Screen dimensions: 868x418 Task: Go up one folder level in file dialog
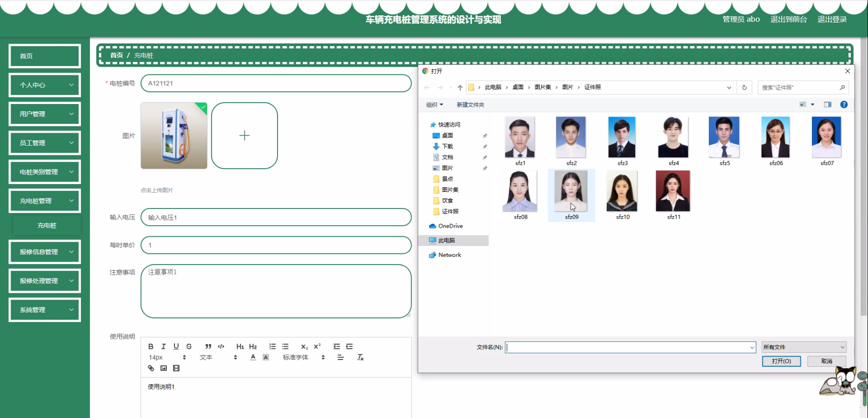460,87
